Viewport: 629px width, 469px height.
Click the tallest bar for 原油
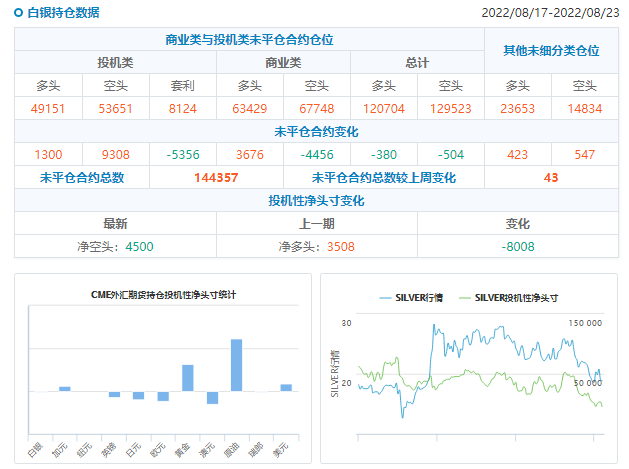(x=237, y=365)
